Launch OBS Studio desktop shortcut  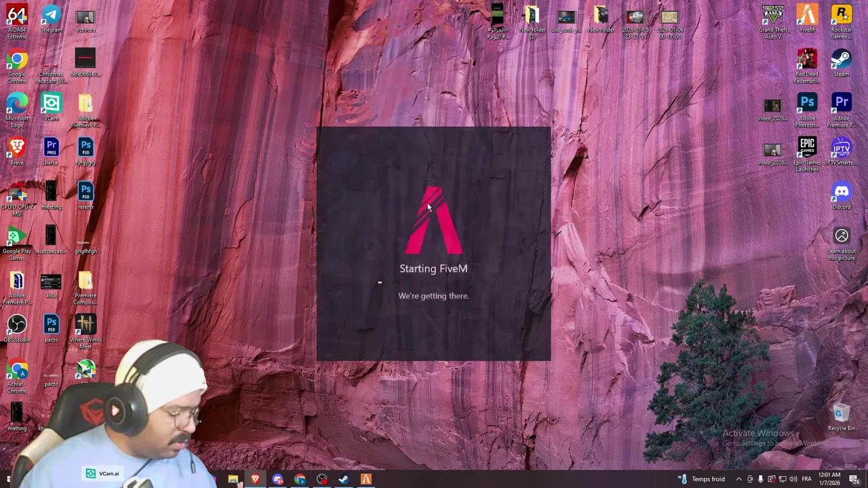pyautogui.click(x=17, y=329)
